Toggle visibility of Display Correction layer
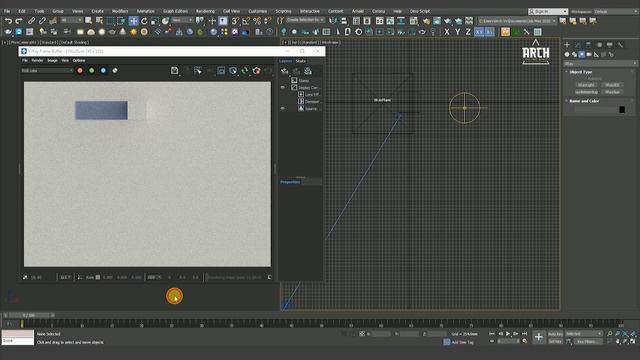This screenshot has width=640, height=360. 282,87
